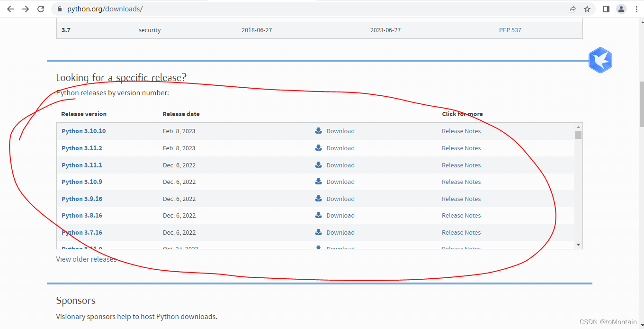
Task: Open the Python 3.11.2 release page
Action: [x=82, y=148]
